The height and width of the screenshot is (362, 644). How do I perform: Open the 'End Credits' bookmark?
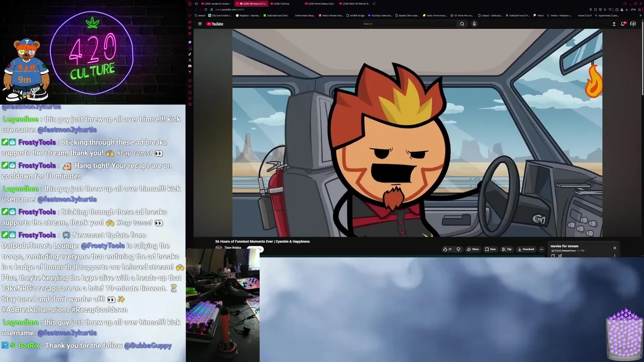click(220, 16)
